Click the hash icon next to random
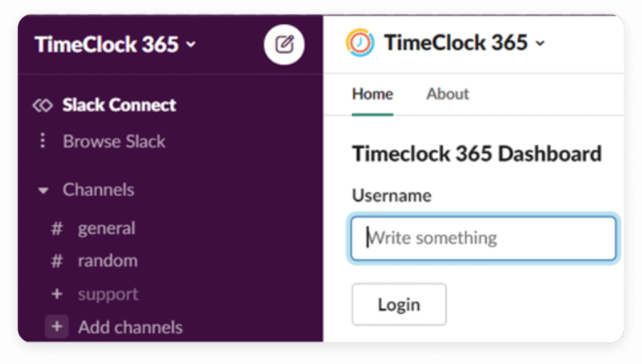 pos(56,261)
